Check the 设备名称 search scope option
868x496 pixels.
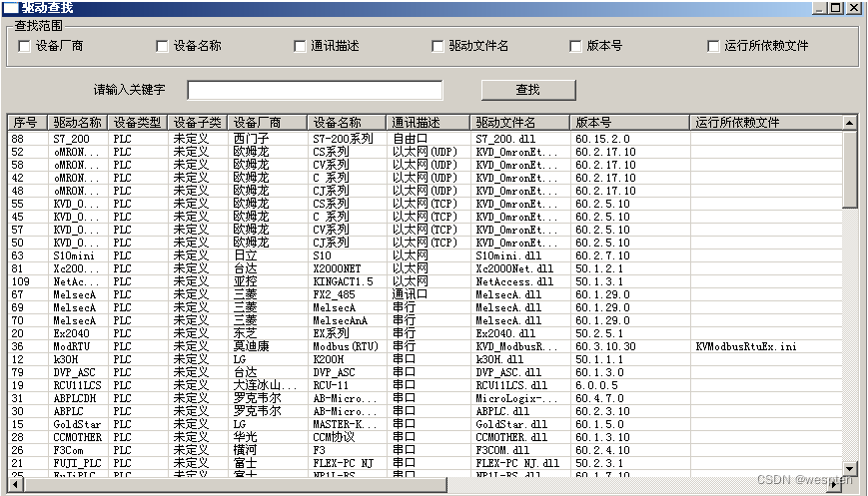[162, 46]
